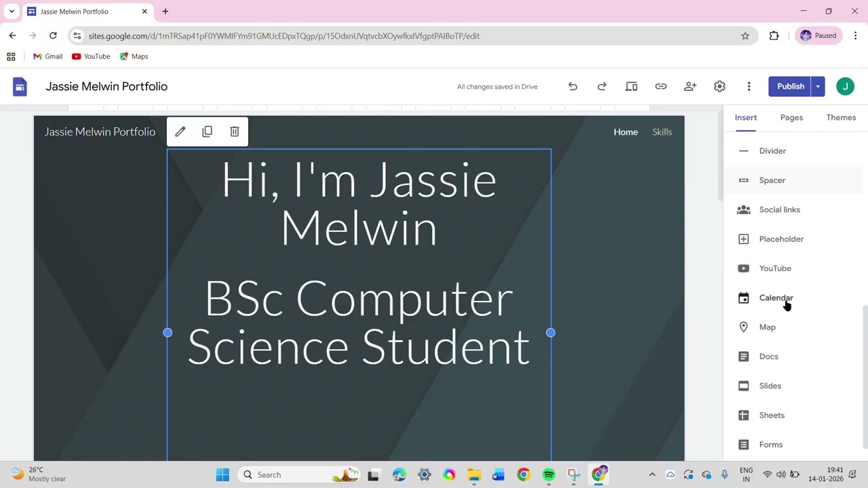
Task: Click the Undo arrow icon
Action: point(573,86)
